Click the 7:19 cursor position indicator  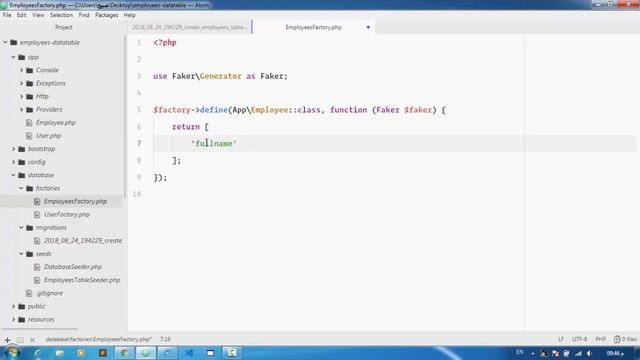click(x=165, y=339)
